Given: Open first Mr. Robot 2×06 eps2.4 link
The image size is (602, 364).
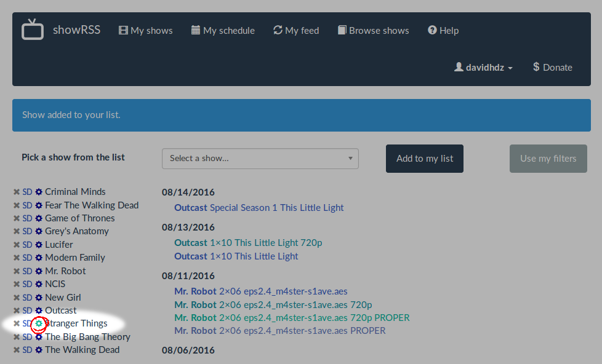Looking at the screenshot, I should point(261,291).
